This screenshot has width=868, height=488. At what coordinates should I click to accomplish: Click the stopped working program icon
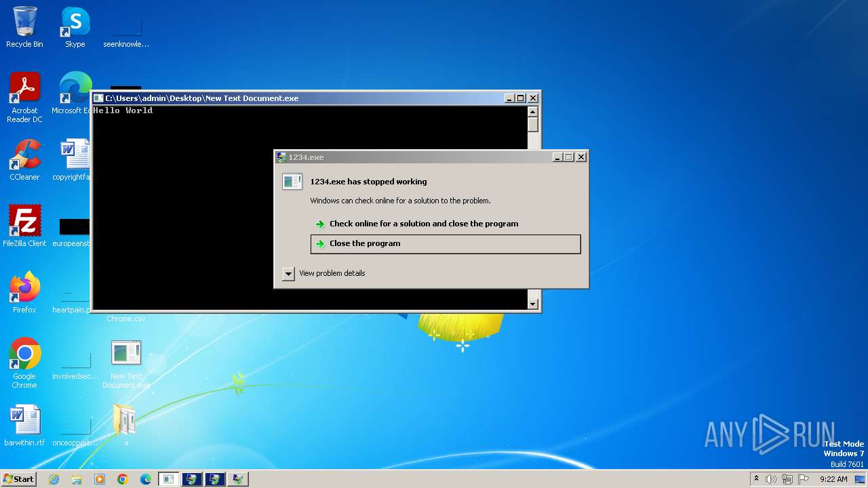pos(292,181)
